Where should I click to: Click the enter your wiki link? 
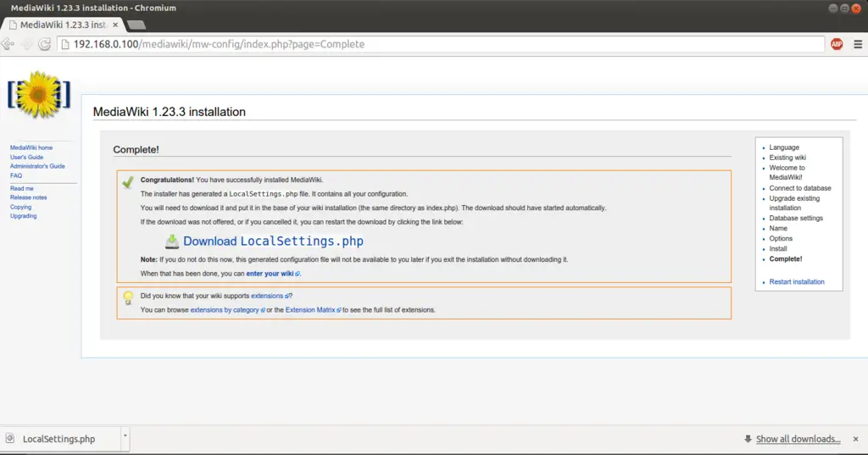pos(270,274)
